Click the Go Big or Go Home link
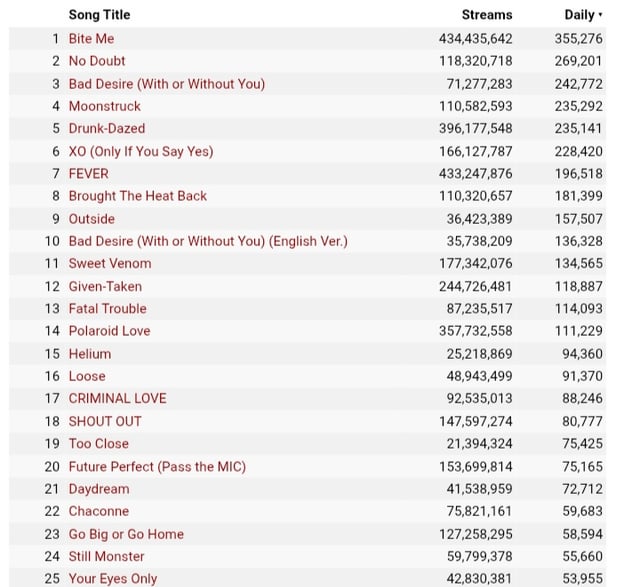Viewport: 640px width, 587px height. pyautogui.click(x=126, y=534)
